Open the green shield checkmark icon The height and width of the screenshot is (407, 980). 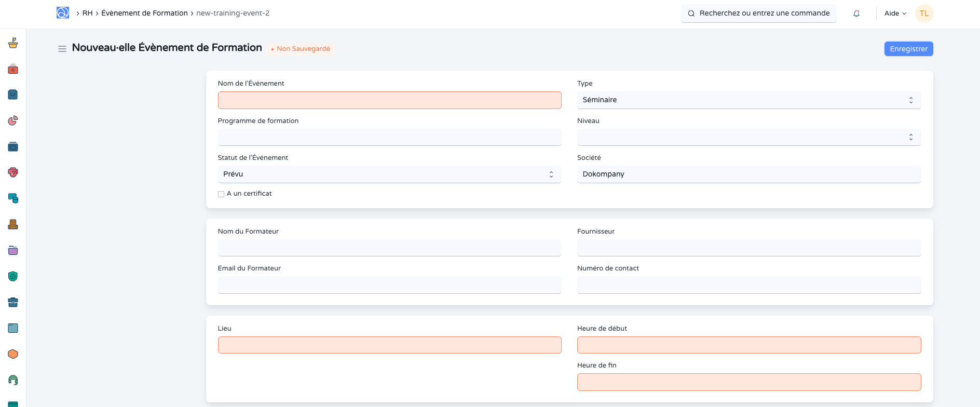tap(13, 276)
